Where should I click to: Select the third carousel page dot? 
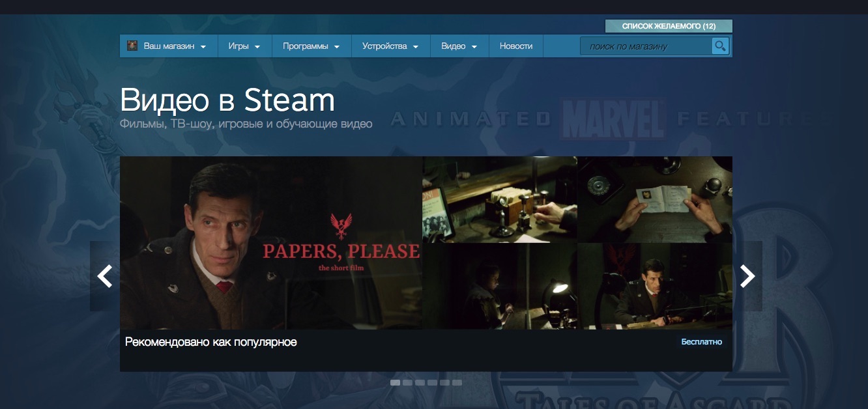tap(420, 383)
